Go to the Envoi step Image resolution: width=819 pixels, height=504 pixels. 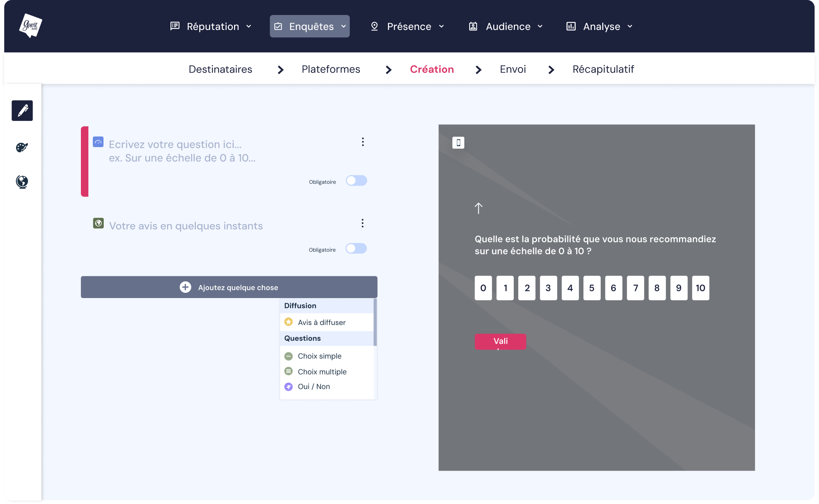(x=513, y=69)
